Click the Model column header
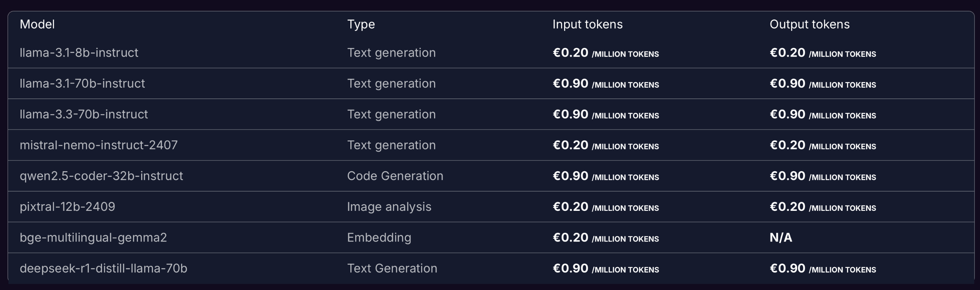The height and width of the screenshot is (290, 980). coord(37,24)
